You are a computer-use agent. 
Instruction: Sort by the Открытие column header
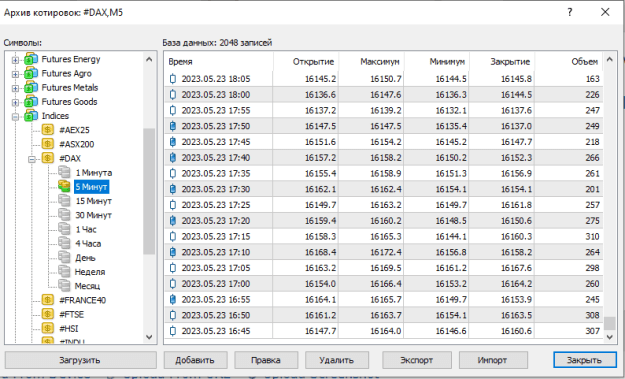[x=306, y=62]
